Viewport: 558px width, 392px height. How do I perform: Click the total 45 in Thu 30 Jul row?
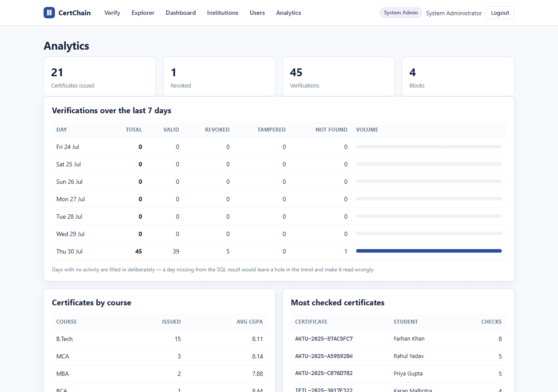[139, 251]
